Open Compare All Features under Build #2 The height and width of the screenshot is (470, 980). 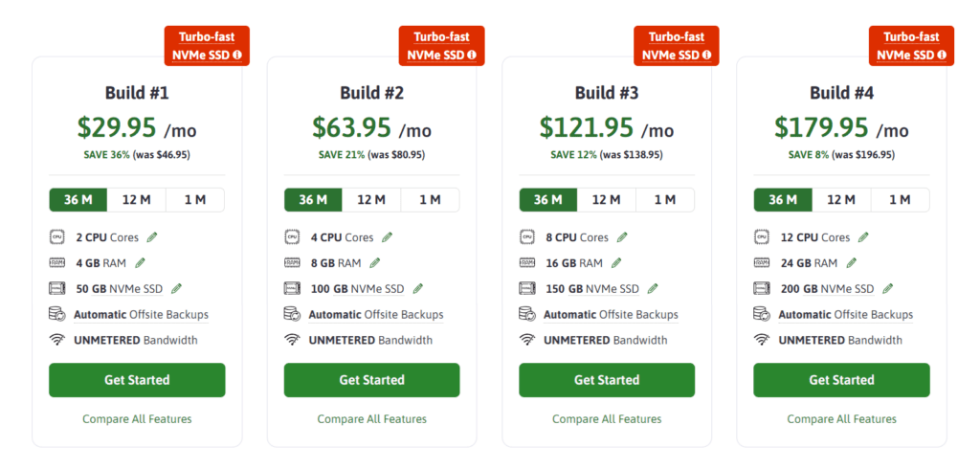click(x=372, y=418)
